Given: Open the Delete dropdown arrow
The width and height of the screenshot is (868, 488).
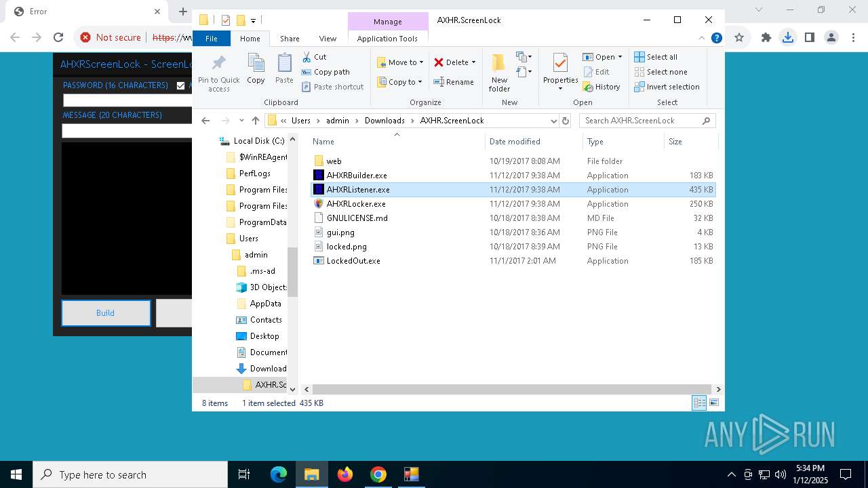Looking at the screenshot, I should (473, 62).
